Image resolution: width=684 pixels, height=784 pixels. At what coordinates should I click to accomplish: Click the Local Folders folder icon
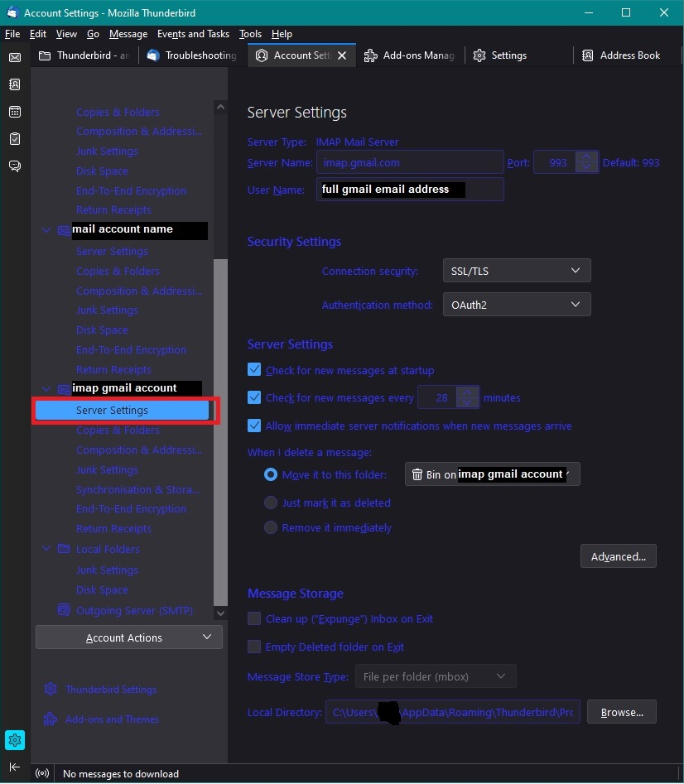(64, 549)
